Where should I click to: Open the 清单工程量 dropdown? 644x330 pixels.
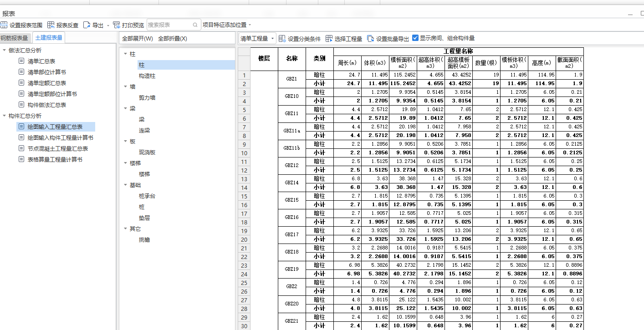click(x=258, y=38)
